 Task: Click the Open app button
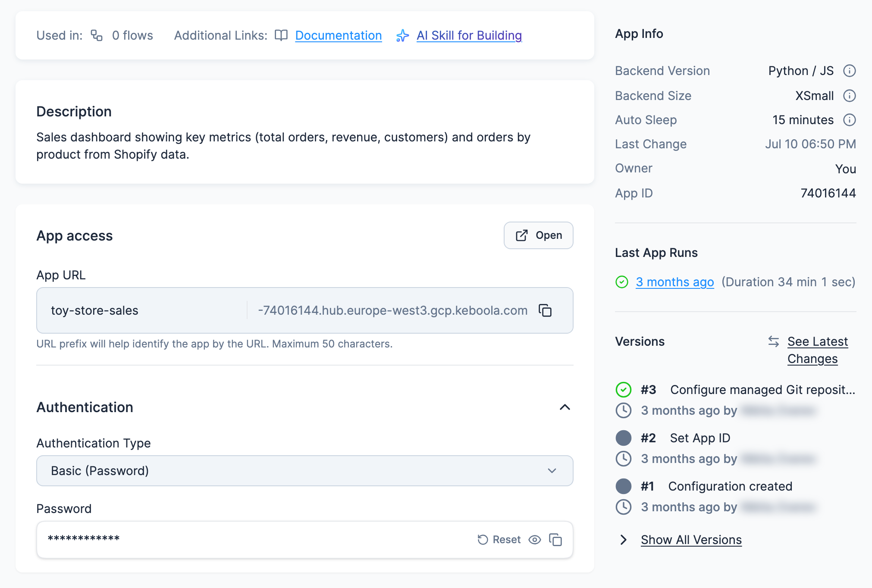click(539, 235)
